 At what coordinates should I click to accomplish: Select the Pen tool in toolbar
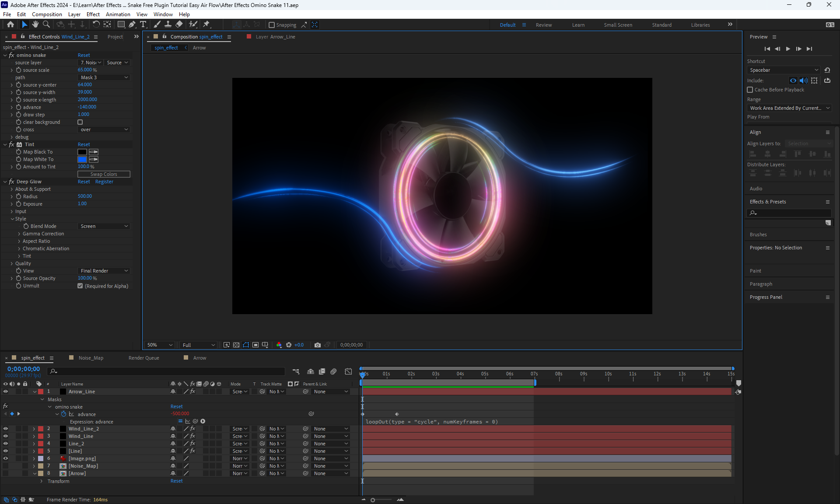coord(132,24)
